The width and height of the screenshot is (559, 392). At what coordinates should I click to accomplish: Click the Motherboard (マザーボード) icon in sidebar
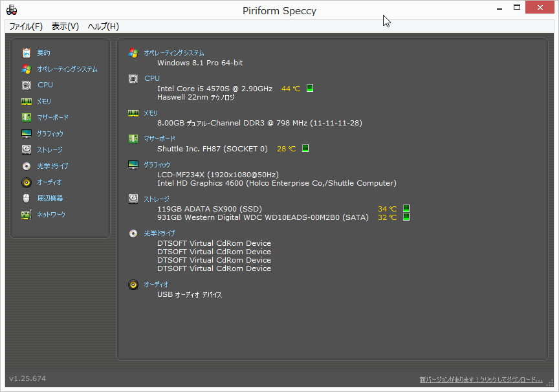pyautogui.click(x=27, y=118)
